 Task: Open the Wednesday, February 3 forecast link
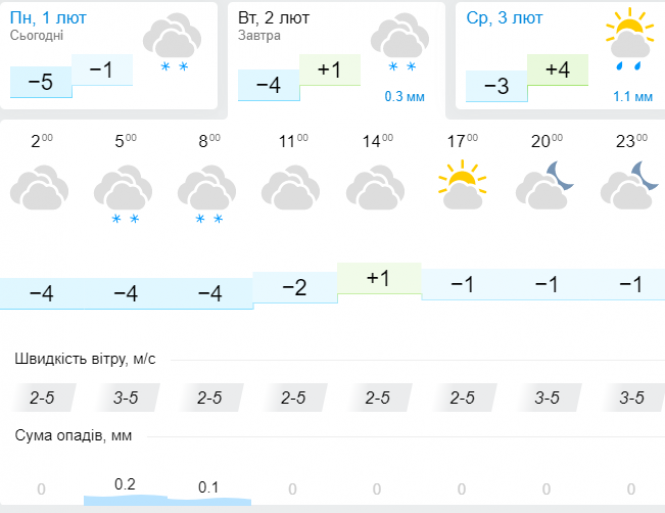[506, 18]
